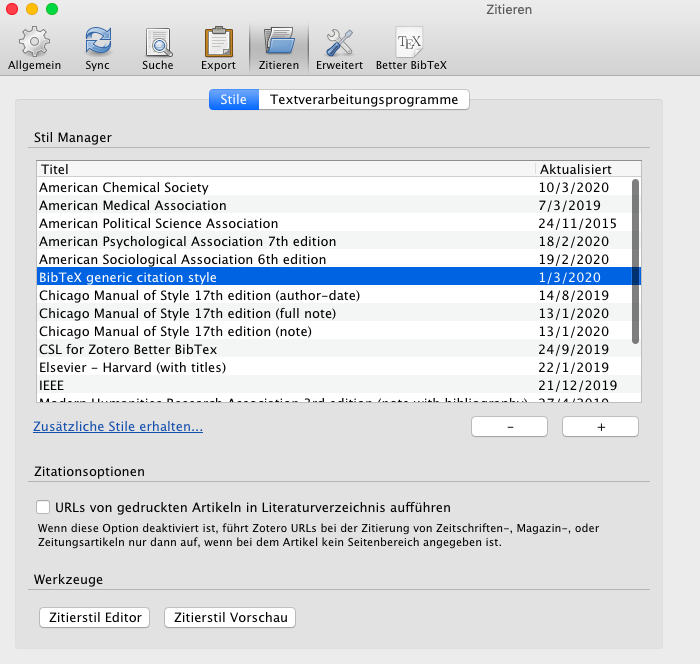Select American Psychological Association 7th edition
The image size is (700, 664).
click(x=338, y=241)
